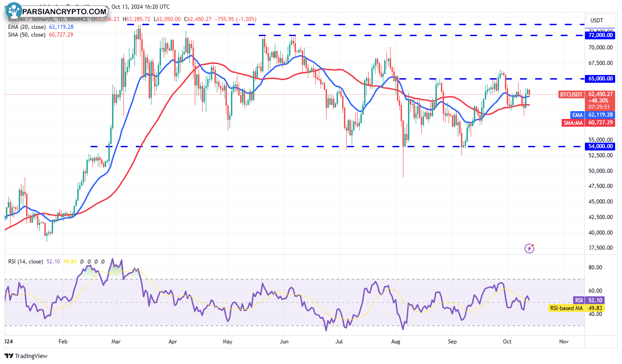The image size is (622, 364).
Task: Click the 70,000.00 price axis value
Action: pos(601,48)
